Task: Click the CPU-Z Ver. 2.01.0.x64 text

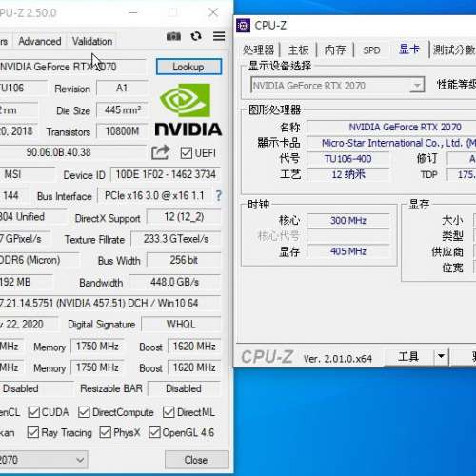Action: point(338,359)
